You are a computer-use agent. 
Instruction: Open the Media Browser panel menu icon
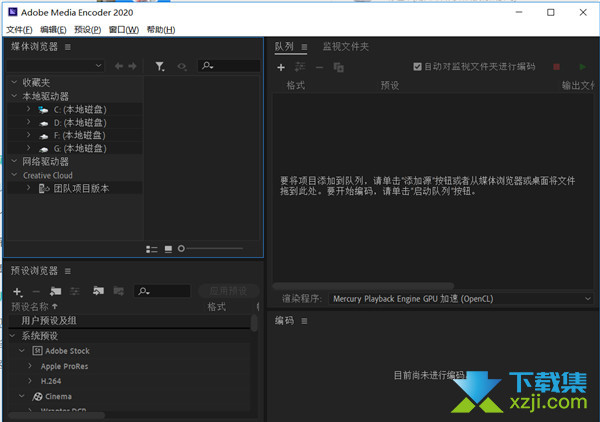[68, 47]
